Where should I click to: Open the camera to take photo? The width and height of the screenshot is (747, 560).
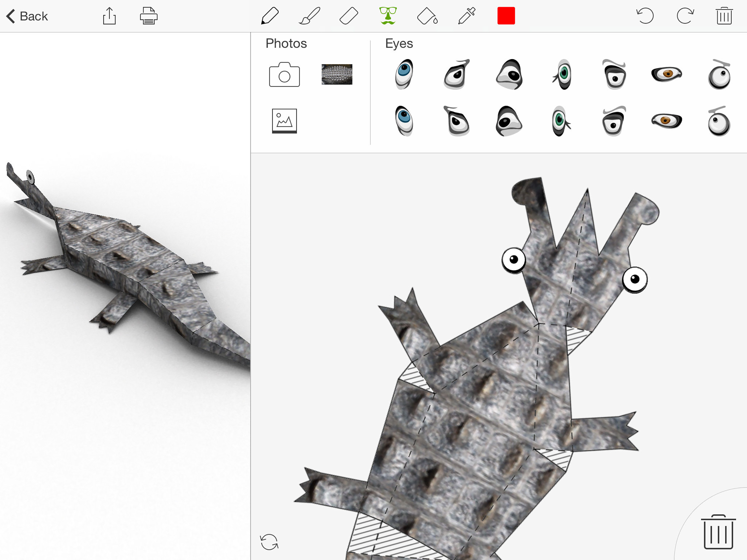[284, 75]
